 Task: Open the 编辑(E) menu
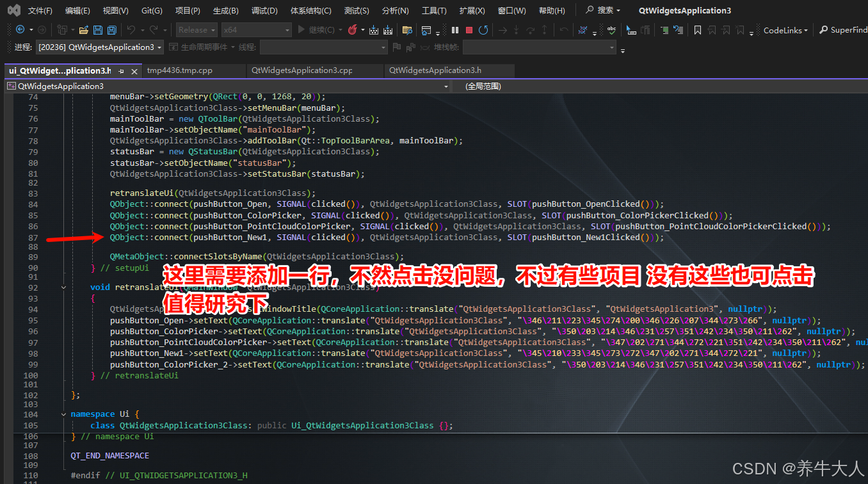click(x=78, y=10)
